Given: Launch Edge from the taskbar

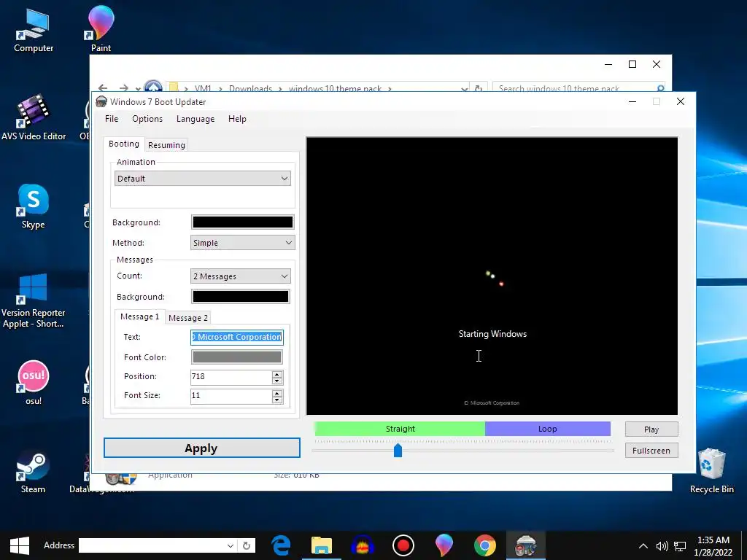Looking at the screenshot, I should pyautogui.click(x=281, y=545).
